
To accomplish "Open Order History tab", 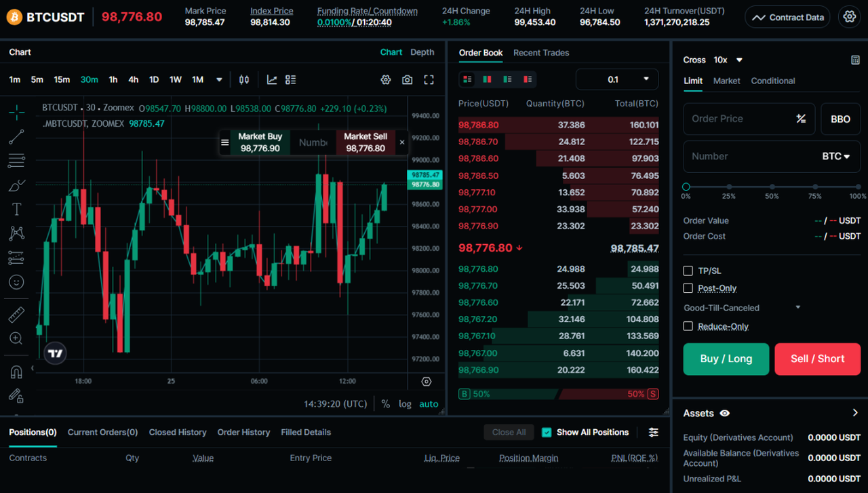I will (243, 432).
